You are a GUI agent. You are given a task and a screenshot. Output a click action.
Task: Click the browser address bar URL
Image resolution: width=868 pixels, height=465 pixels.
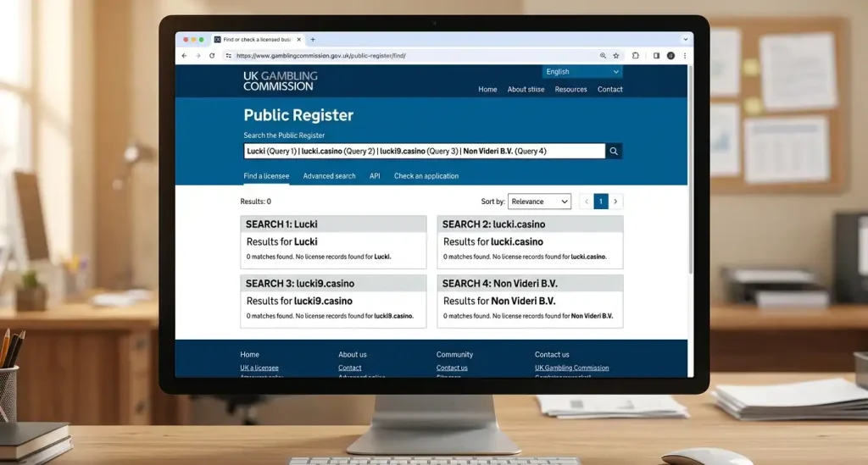[321, 56]
